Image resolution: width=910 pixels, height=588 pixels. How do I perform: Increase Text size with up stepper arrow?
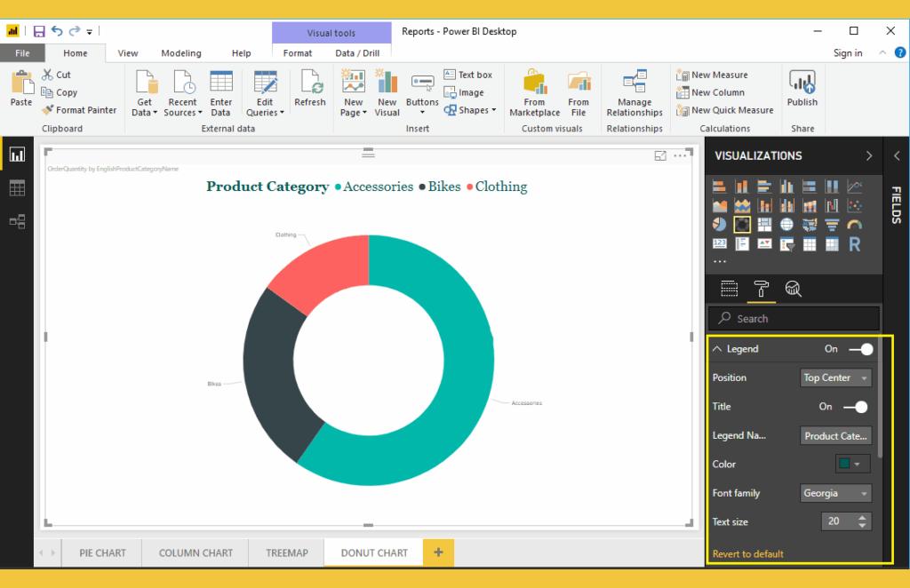[x=862, y=517]
